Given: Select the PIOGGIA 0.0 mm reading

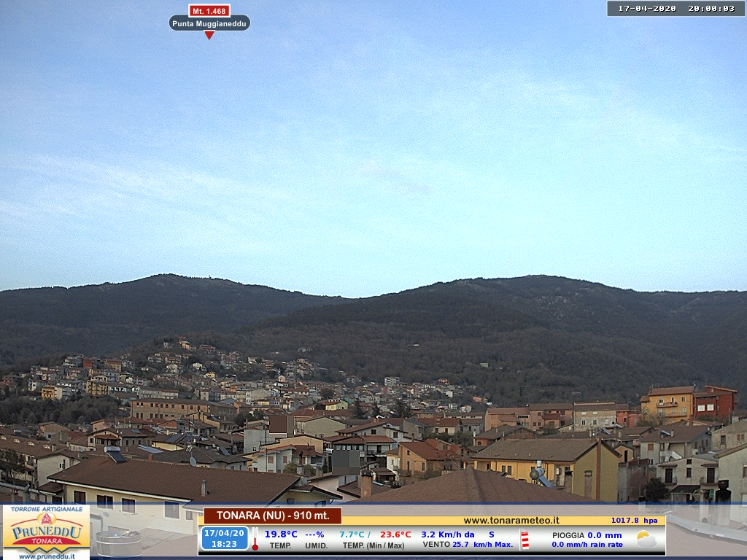Looking at the screenshot, I should pyautogui.click(x=587, y=535).
